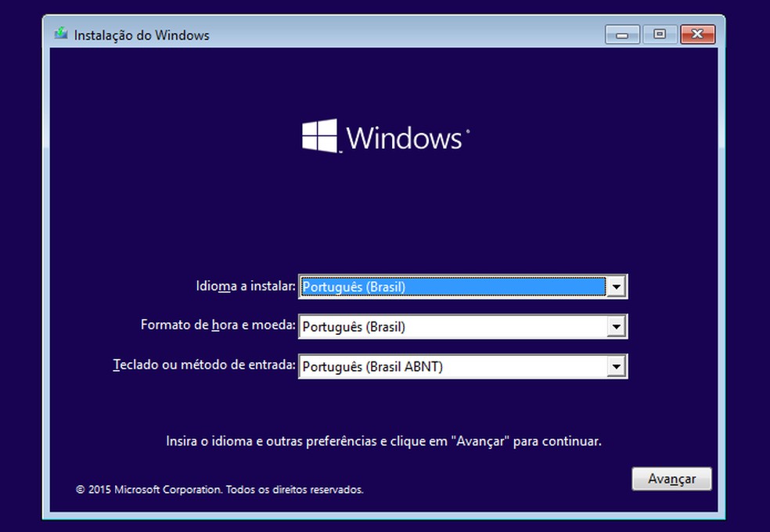This screenshot has width=770, height=532.
Task: Click the "Instalação do Windows" title text
Action: click(x=141, y=34)
